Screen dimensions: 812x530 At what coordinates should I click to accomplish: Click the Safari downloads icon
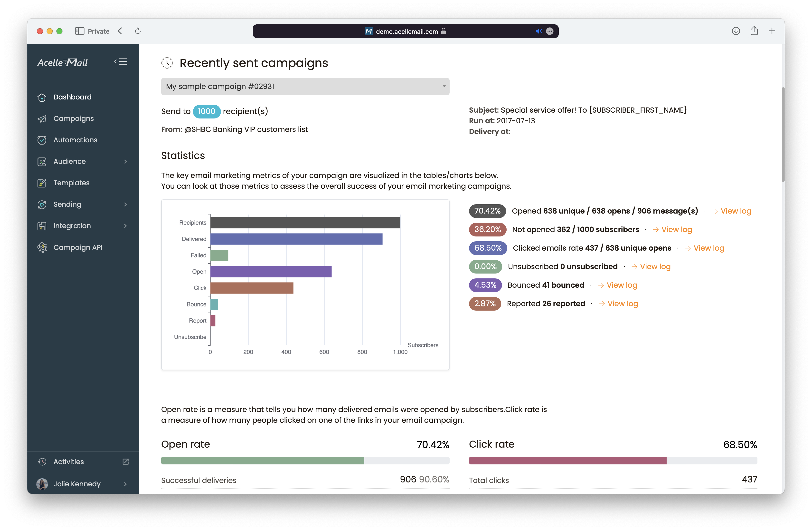[736, 31]
